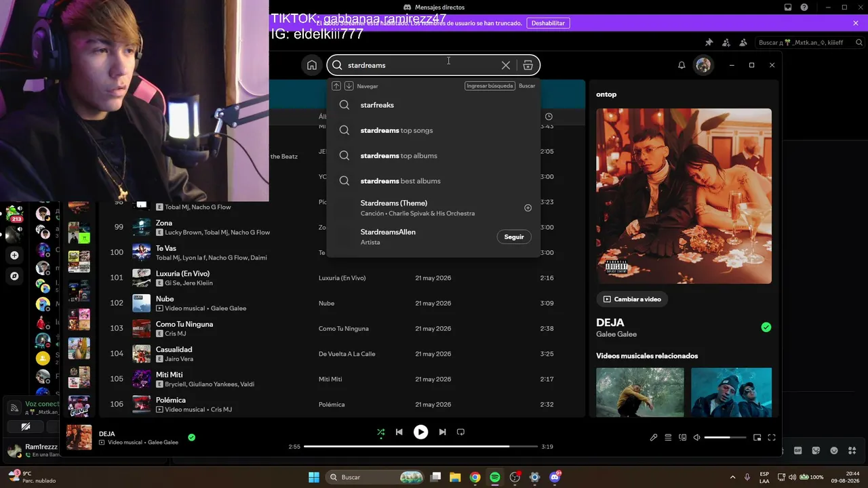Show hidden system tray icons
Screen dimensions: 868x488
732,477
